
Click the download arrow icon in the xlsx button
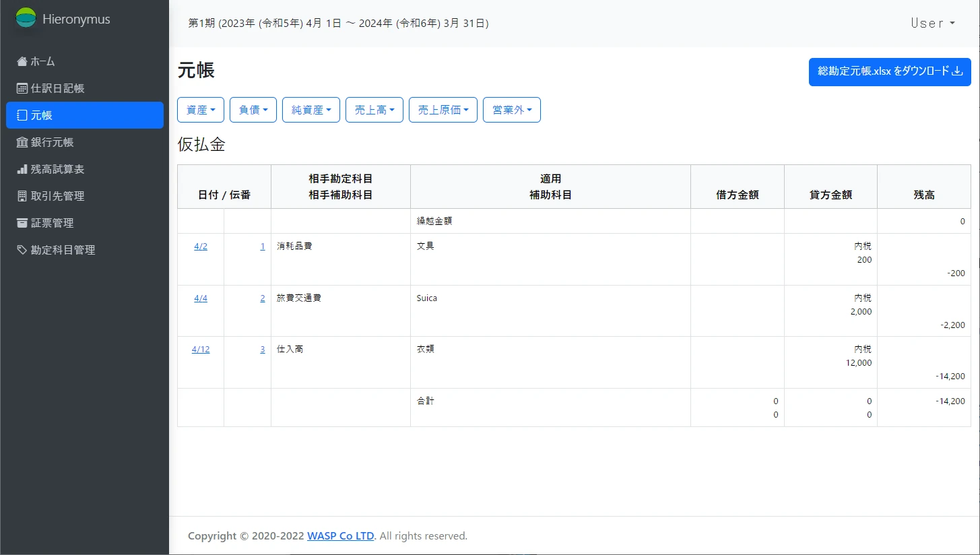(957, 71)
